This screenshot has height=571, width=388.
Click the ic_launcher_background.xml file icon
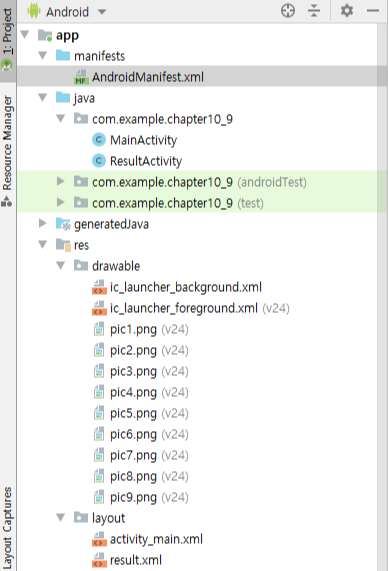[x=99, y=287]
